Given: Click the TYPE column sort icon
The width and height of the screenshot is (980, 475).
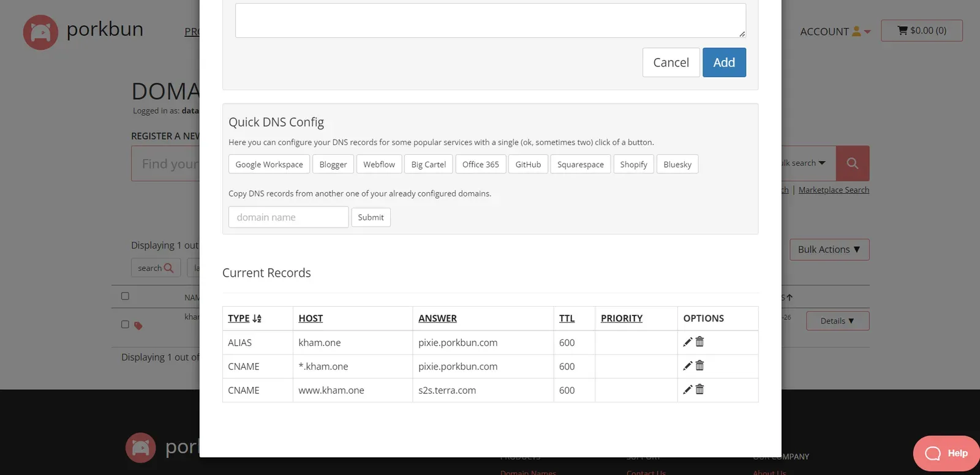Looking at the screenshot, I should (x=257, y=318).
